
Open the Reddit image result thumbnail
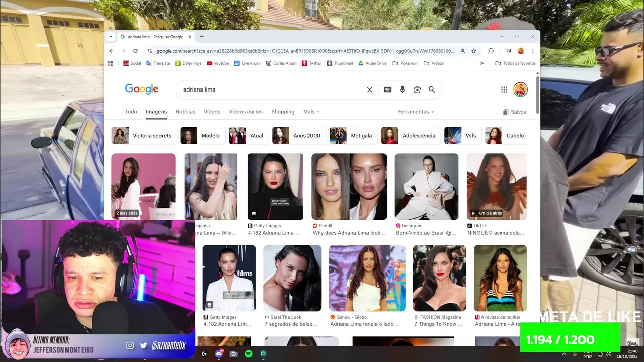coord(349,187)
